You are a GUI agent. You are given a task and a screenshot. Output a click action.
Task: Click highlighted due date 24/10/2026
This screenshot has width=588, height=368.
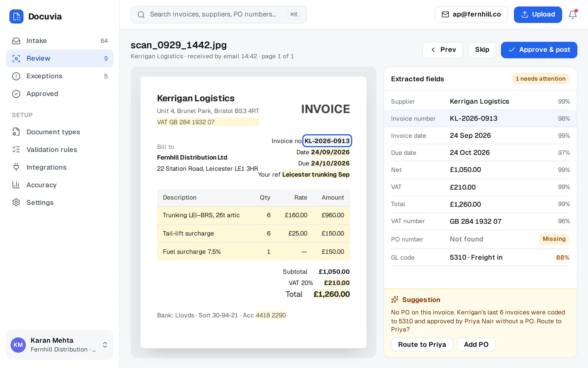pyautogui.click(x=330, y=163)
